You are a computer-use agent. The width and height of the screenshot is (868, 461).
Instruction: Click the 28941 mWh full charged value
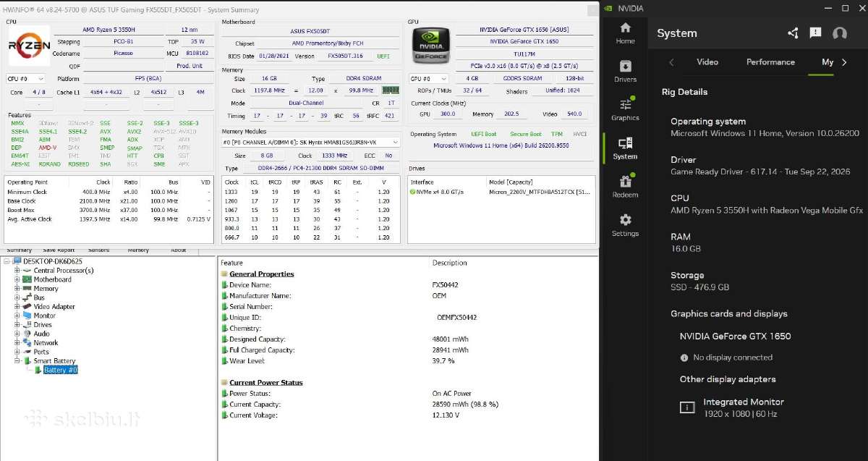(449, 350)
